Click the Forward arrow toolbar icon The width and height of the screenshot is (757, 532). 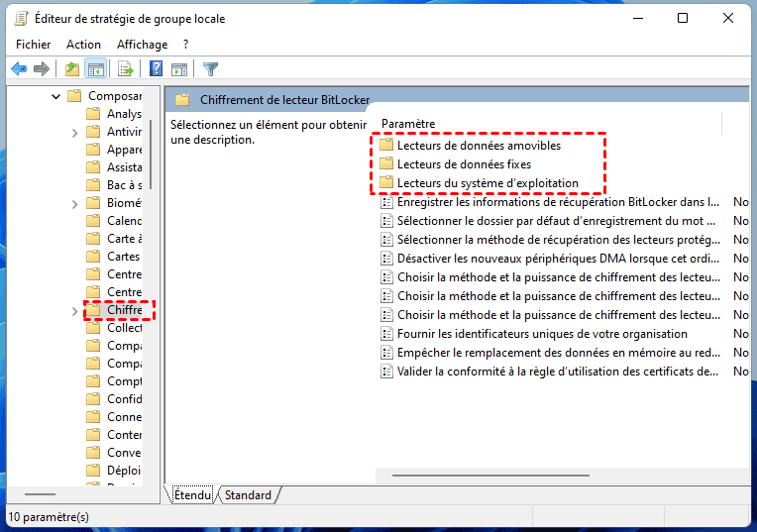(42, 69)
